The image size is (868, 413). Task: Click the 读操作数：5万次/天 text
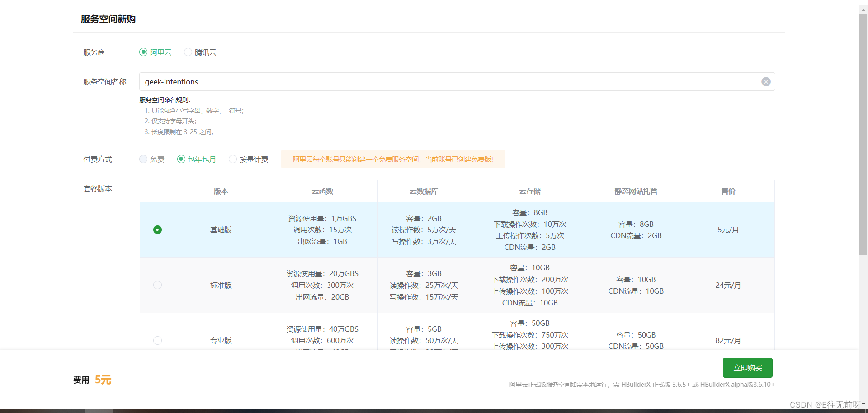[424, 230]
